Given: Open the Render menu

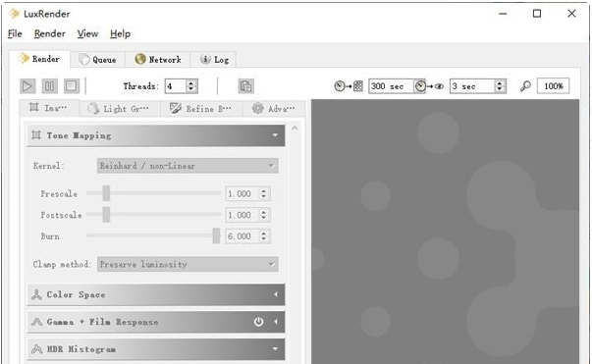Looking at the screenshot, I should point(49,33).
